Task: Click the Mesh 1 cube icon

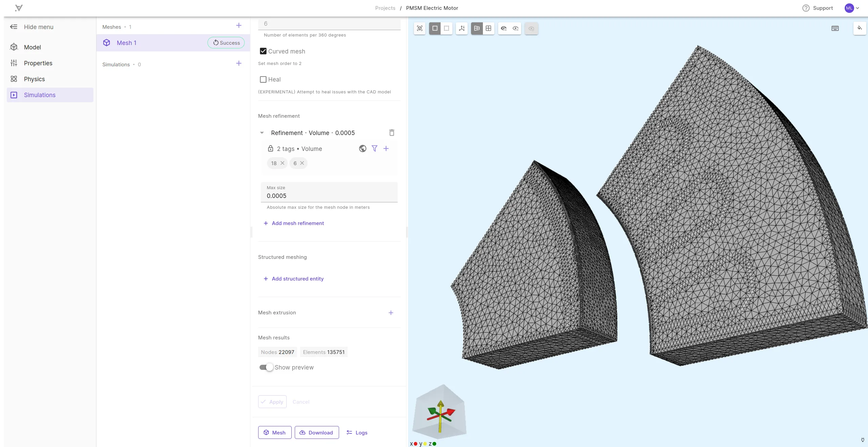Action: [107, 43]
